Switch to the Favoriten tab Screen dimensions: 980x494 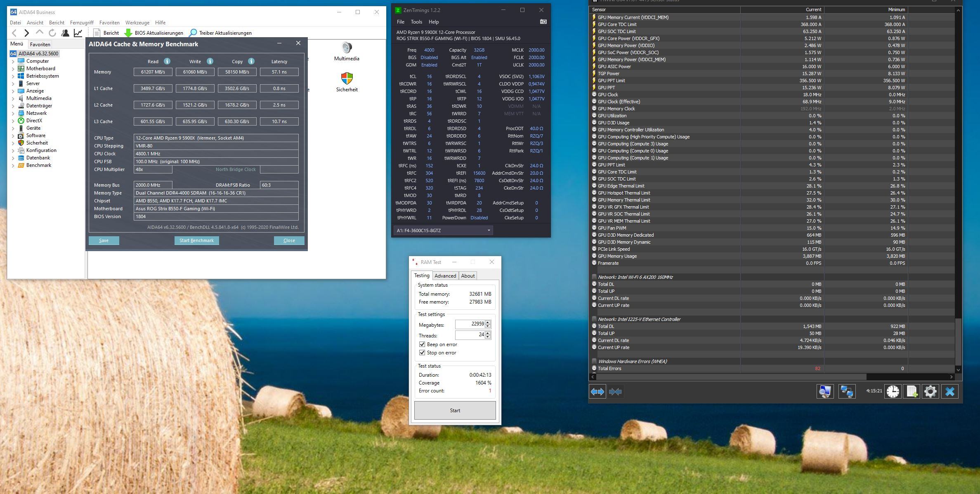[40, 44]
